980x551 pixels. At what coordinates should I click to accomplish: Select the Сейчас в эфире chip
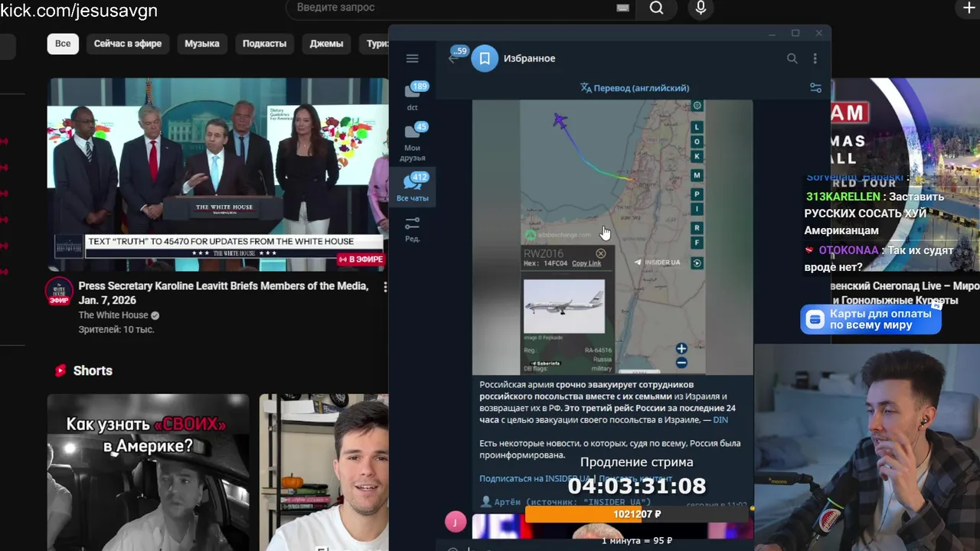128,44
